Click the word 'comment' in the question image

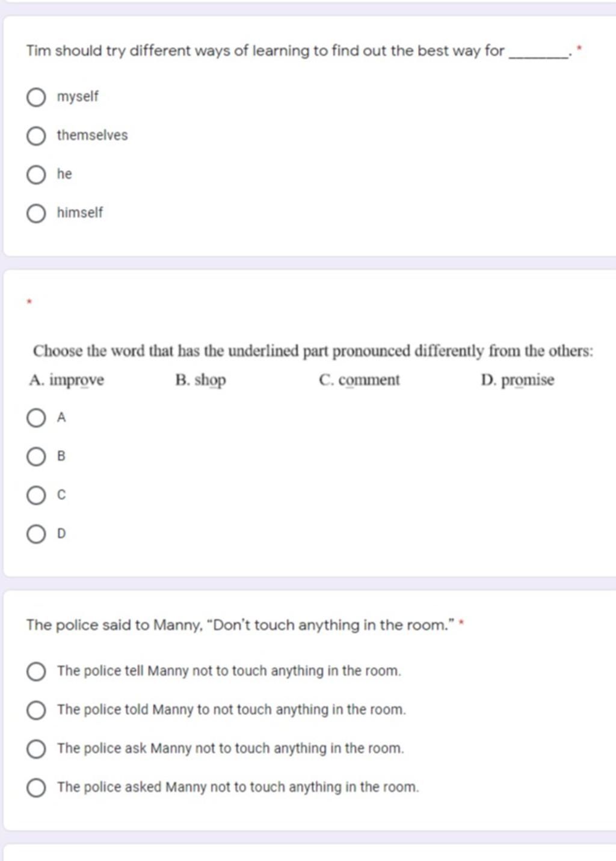369,380
